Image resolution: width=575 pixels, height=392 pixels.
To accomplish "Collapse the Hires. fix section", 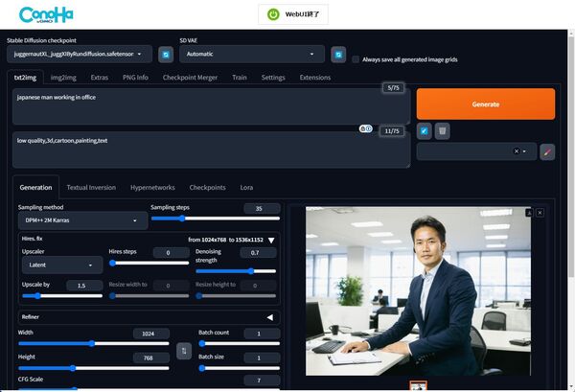I will pyautogui.click(x=271, y=241).
